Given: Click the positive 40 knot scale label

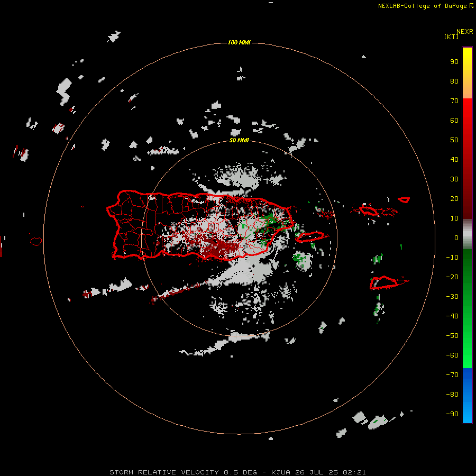Looking at the screenshot, I should pos(454,159).
